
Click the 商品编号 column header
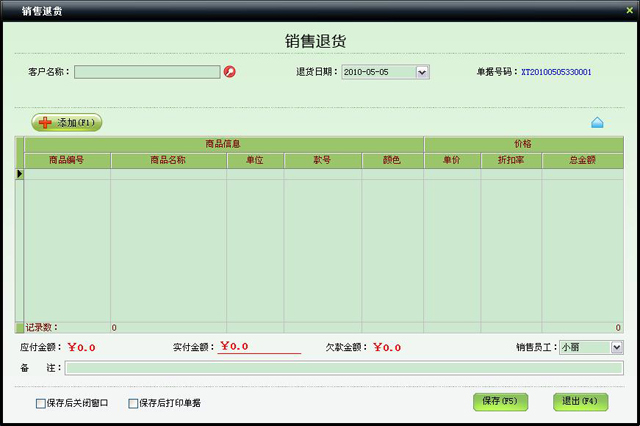(67, 160)
